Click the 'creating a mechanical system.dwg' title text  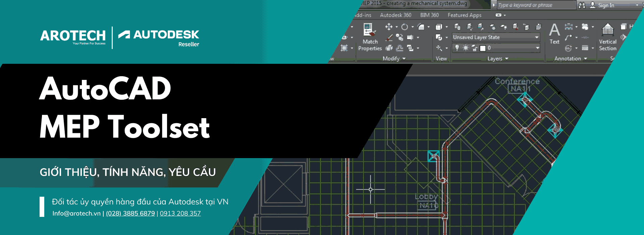(x=427, y=3)
